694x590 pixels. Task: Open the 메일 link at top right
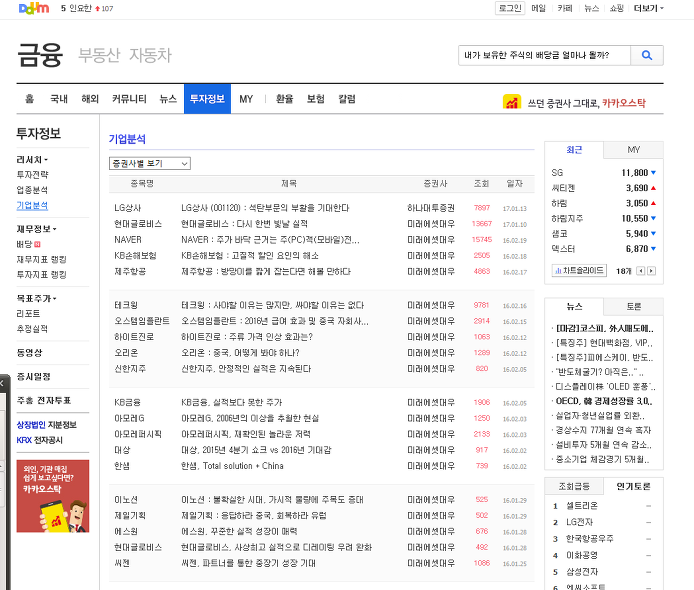pyautogui.click(x=538, y=8)
